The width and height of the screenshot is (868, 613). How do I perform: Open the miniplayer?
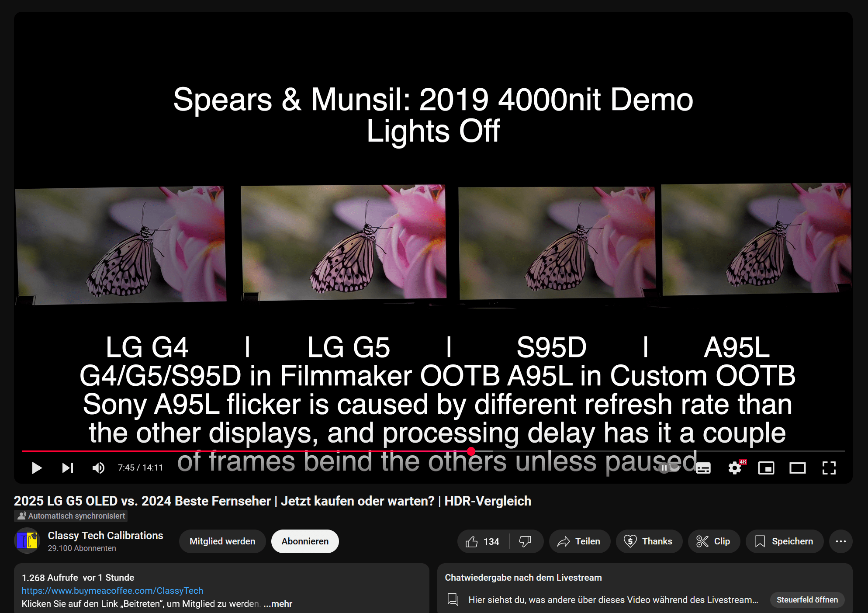766,468
